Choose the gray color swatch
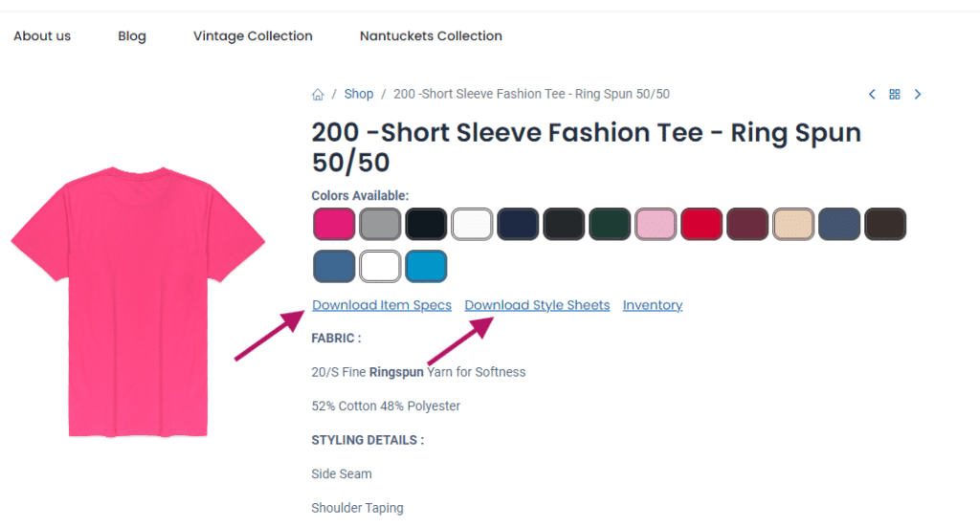This screenshot has width=980, height=528. tap(380, 224)
